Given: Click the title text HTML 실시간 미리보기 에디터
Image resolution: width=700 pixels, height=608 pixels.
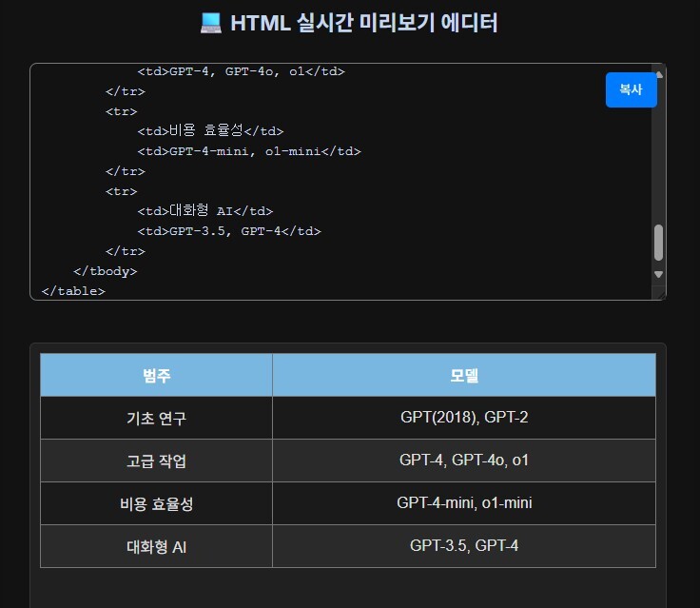Looking at the screenshot, I should click(364, 23).
